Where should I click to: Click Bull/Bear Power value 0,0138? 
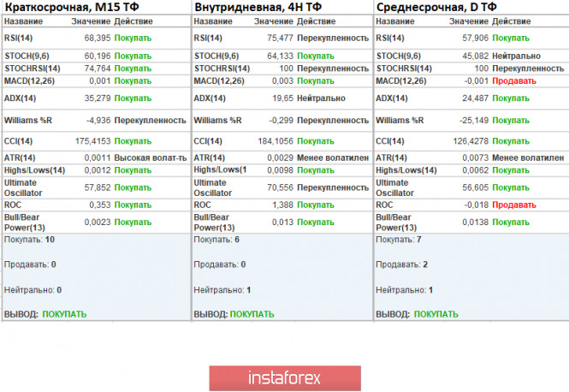pos(476,223)
